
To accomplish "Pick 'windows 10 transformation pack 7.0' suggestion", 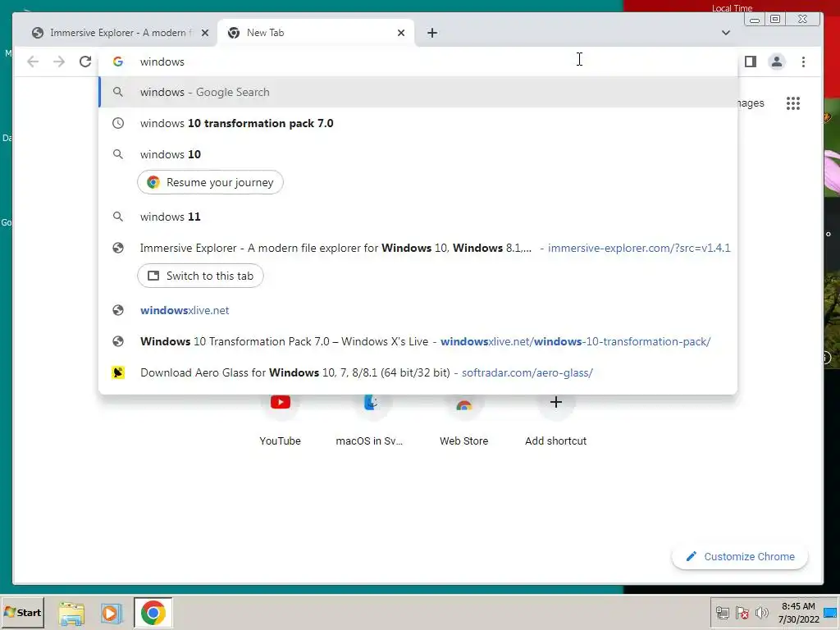I will [418, 123].
